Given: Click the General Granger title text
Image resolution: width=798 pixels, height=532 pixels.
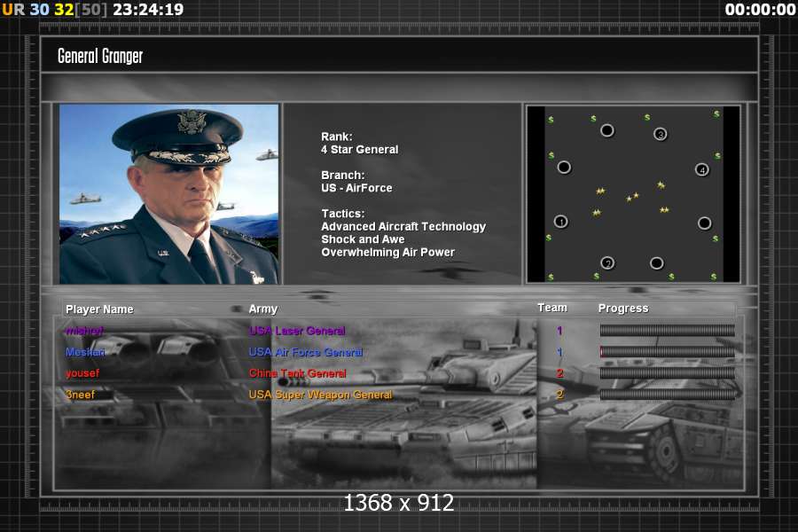Looking at the screenshot, I should point(100,56).
